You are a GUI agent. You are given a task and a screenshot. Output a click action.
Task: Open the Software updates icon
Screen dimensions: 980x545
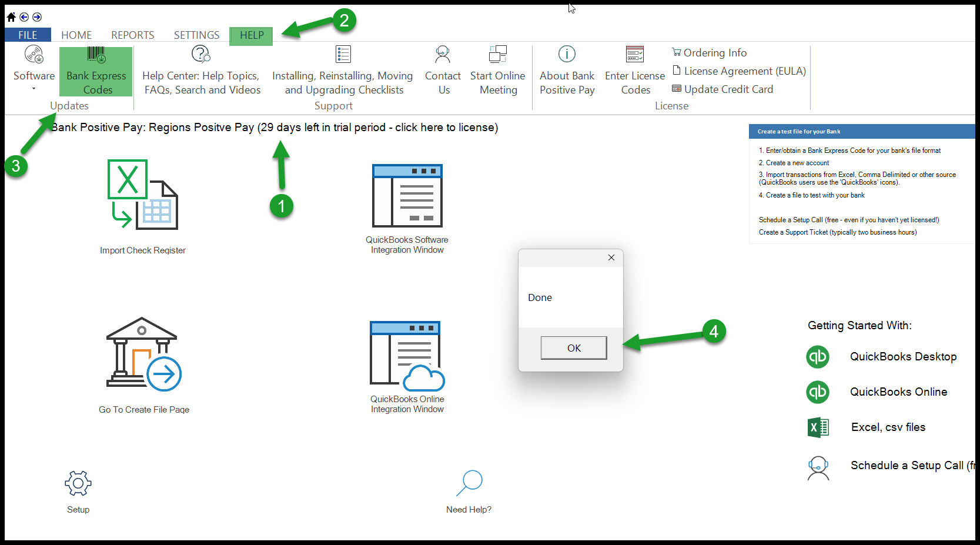tap(34, 55)
